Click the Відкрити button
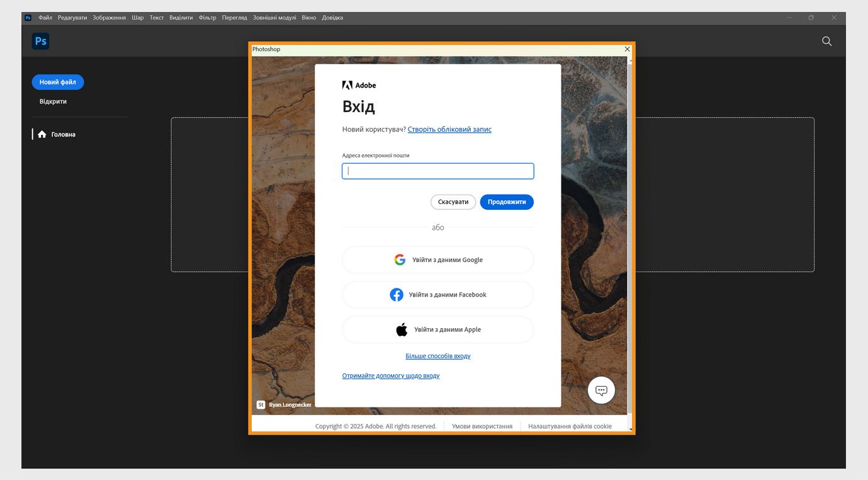This screenshot has width=868, height=480. point(53,101)
